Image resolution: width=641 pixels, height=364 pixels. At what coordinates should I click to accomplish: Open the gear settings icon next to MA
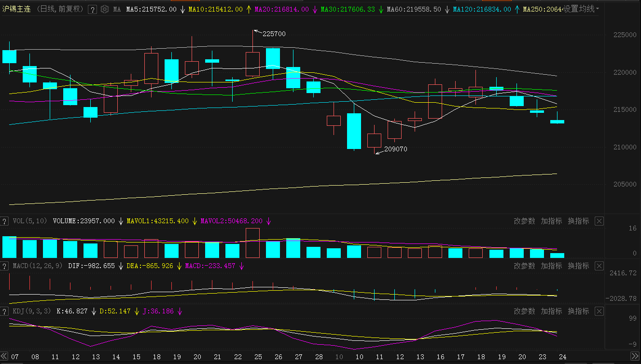click(105, 9)
